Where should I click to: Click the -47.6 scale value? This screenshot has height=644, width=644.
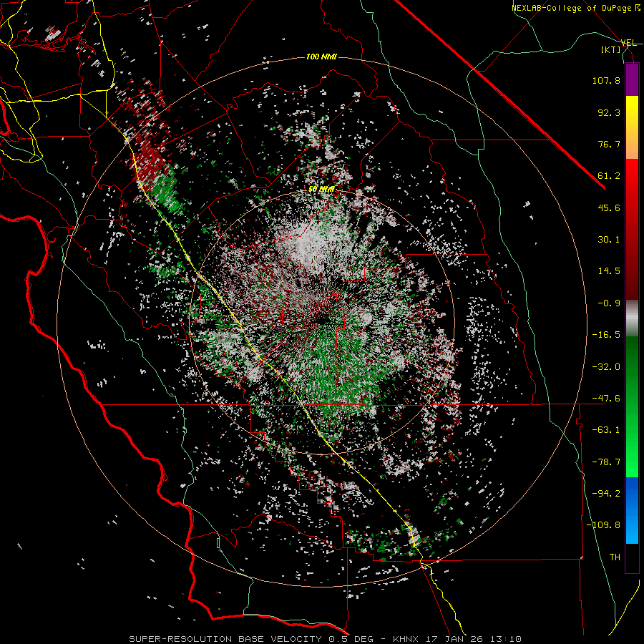606,399
